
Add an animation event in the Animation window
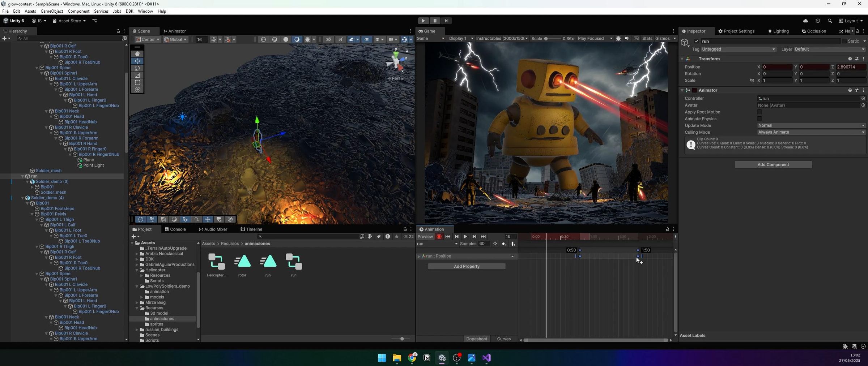pos(514,244)
